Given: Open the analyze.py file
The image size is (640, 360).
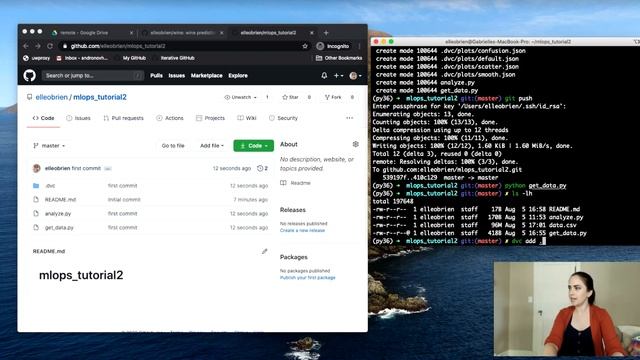Looking at the screenshot, I should [x=58, y=213].
